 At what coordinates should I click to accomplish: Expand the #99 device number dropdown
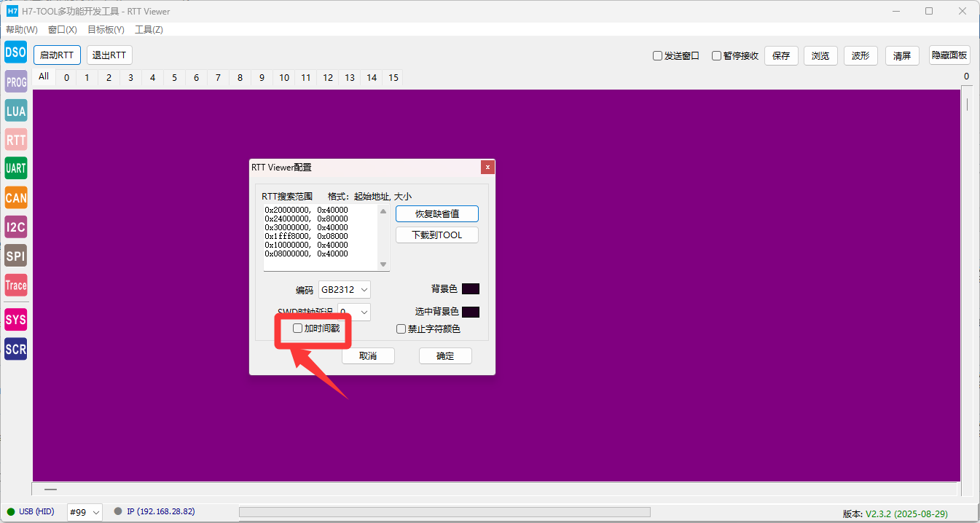point(85,512)
